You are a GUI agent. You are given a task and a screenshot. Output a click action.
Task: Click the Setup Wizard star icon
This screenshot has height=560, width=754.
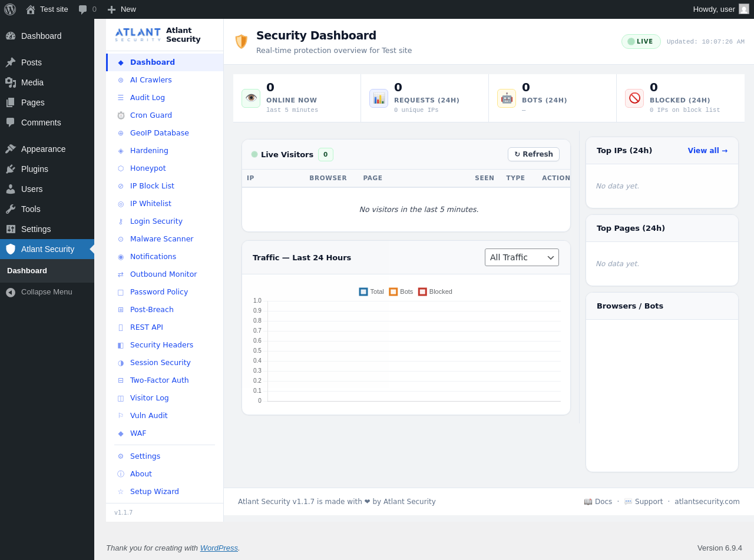click(x=121, y=492)
